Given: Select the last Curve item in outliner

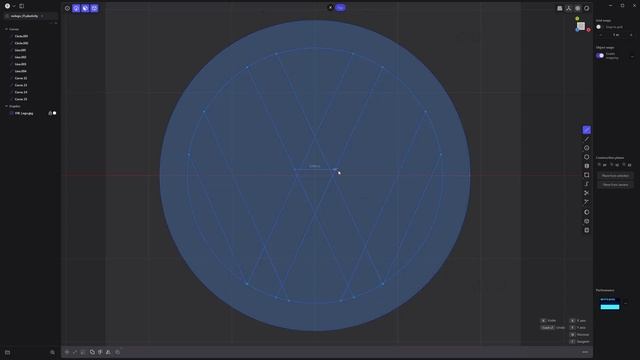Looking at the screenshot, I should pos(21,99).
